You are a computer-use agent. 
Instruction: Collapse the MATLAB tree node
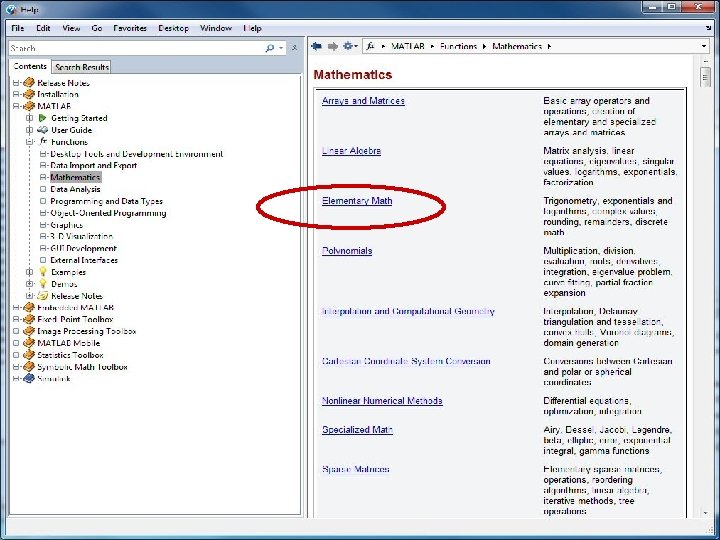[x=16, y=106]
